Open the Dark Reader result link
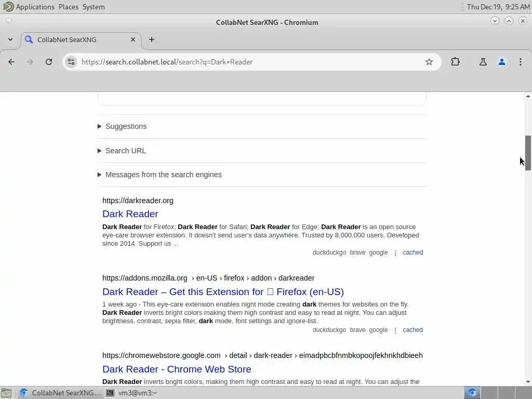The height and width of the screenshot is (399, 532). [130, 214]
